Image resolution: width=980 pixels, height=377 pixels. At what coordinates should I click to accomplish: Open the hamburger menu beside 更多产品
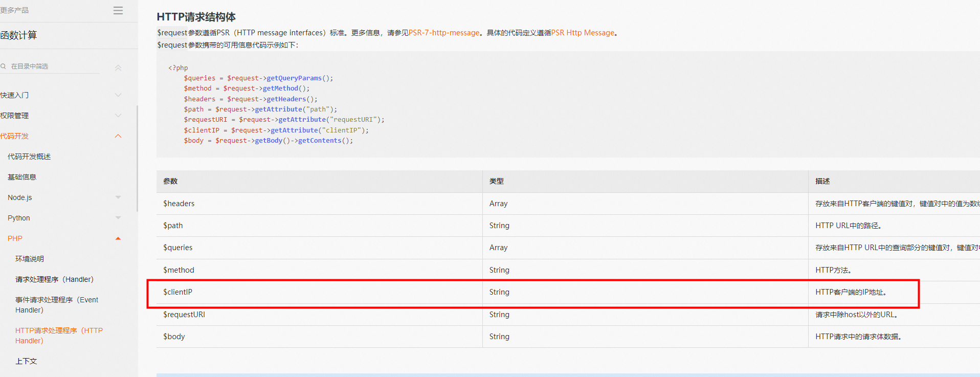pyautogui.click(x=118, y=10)
